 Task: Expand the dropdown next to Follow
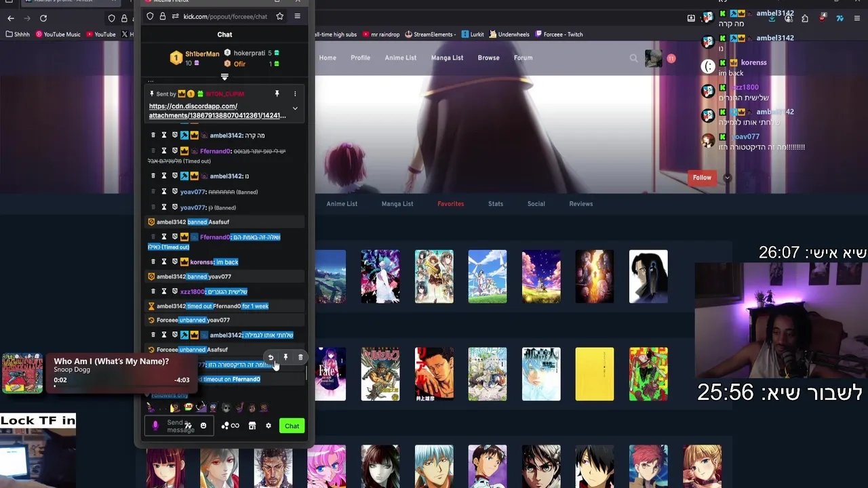tap(727, 178)
